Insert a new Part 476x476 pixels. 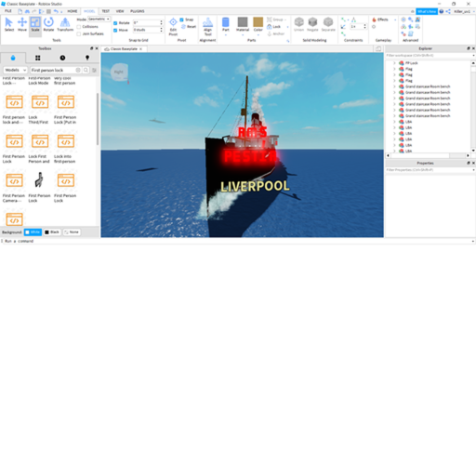click(226, 25)
